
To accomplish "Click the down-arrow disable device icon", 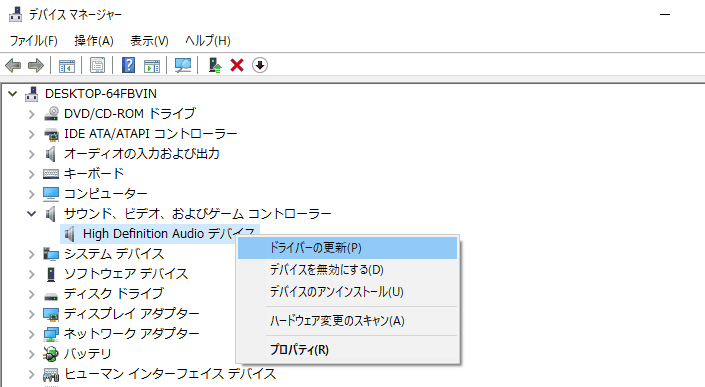I will point(259,66).
